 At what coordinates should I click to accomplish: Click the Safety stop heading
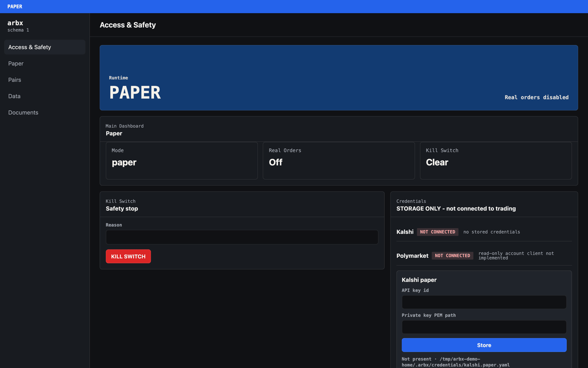pos(122,209)
